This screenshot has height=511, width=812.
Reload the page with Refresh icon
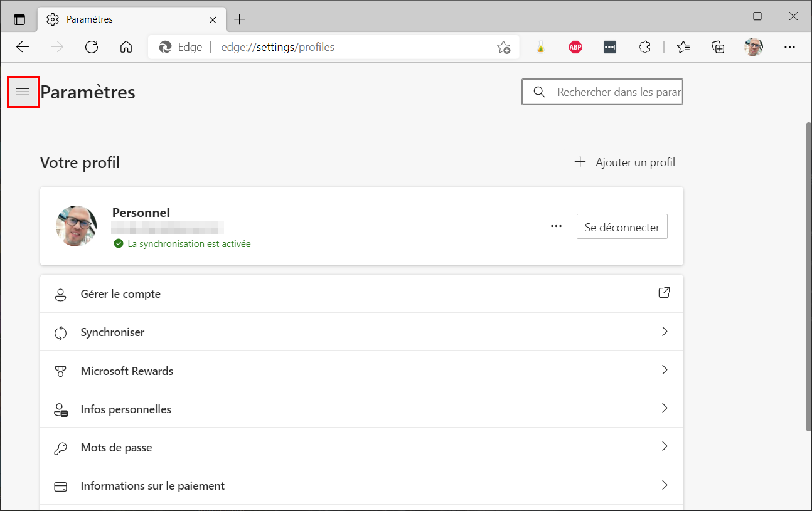[x=92, y=47]
